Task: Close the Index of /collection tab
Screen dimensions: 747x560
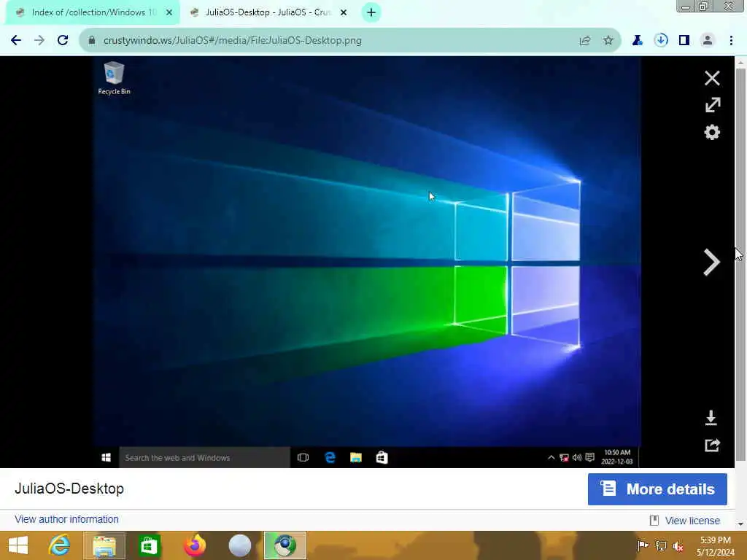Action: pyautogui.click(x=169, y=12)
